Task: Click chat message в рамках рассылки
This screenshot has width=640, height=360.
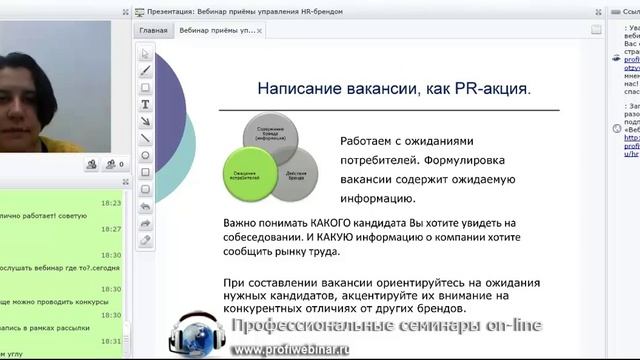Action: (45, 328)
